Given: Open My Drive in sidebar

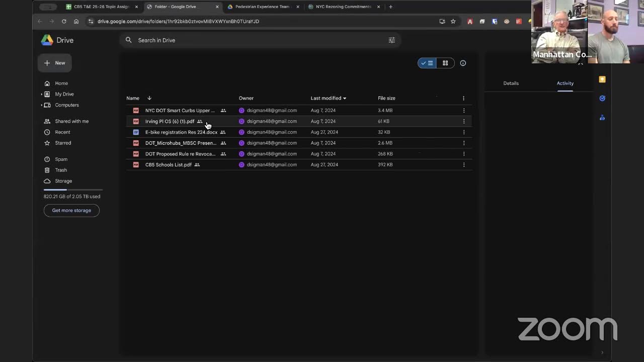Looking at the screenshot, I should pyautogui.click(x=64, y=94).
